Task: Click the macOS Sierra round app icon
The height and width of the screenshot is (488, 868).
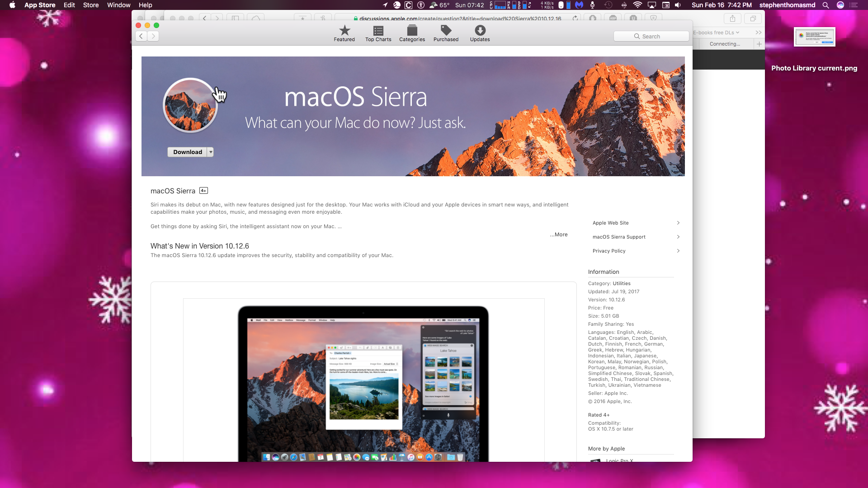Action: pos(190,105)
